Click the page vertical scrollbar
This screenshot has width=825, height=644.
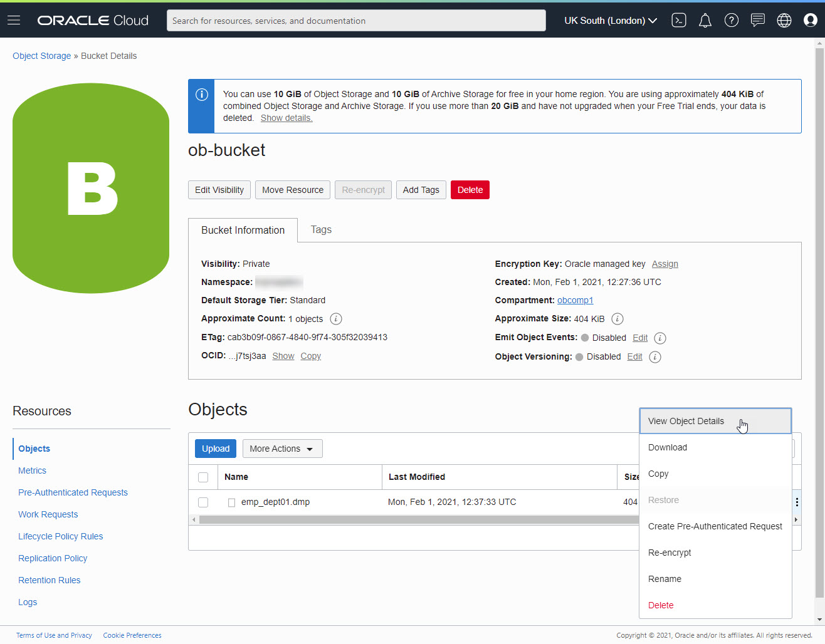(x=819, y=323)
